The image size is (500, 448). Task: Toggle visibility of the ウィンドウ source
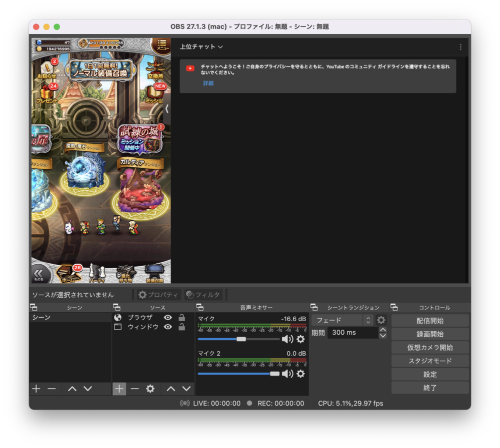167,327
